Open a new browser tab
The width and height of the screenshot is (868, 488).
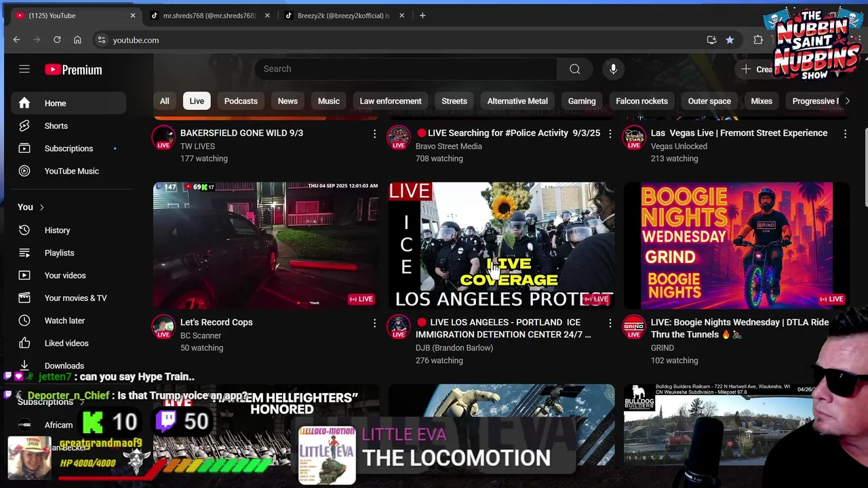[422, 16]
